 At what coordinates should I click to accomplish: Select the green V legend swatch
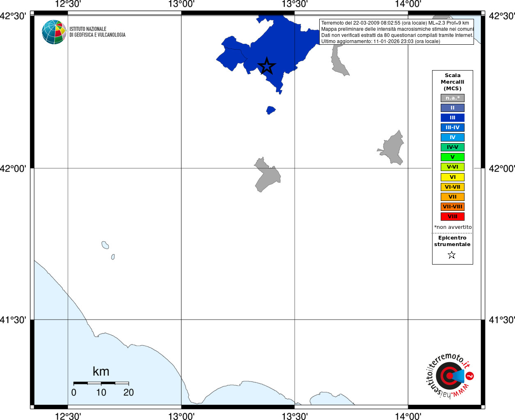pos(453,157)
